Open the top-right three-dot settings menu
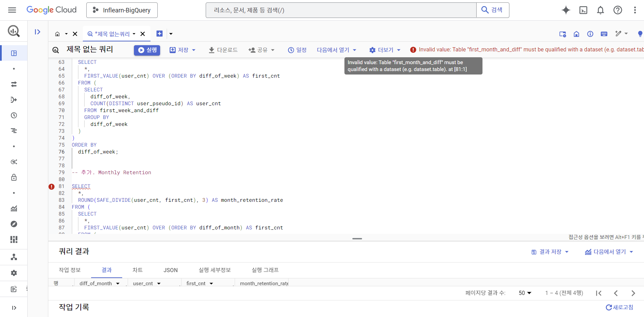This screenshot has width=644, height=317. pyautogui.click(x=635, y=10)
